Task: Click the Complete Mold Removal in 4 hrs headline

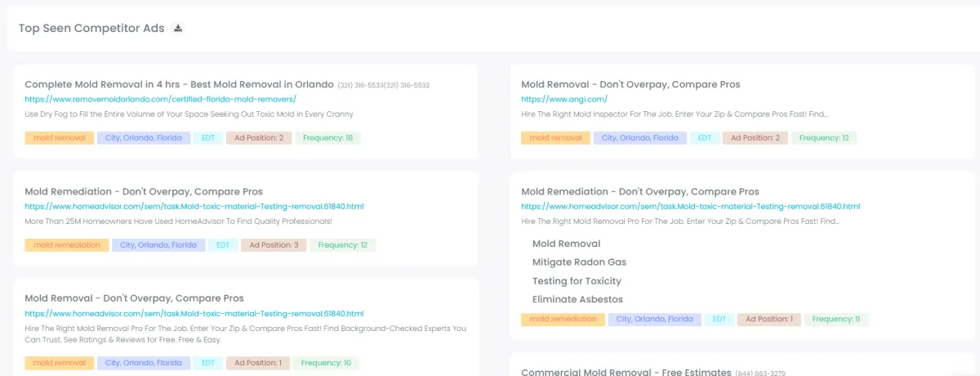Action: 179,84
